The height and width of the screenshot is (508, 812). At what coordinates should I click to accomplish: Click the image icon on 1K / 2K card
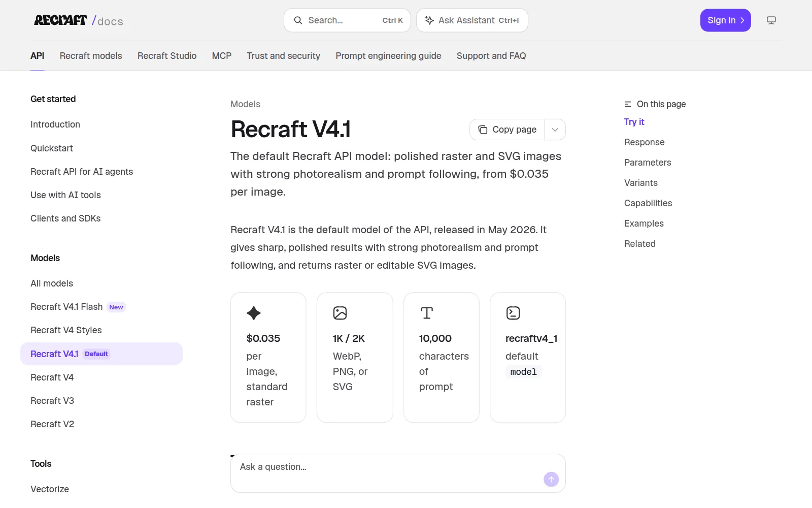tap(340, 313)
